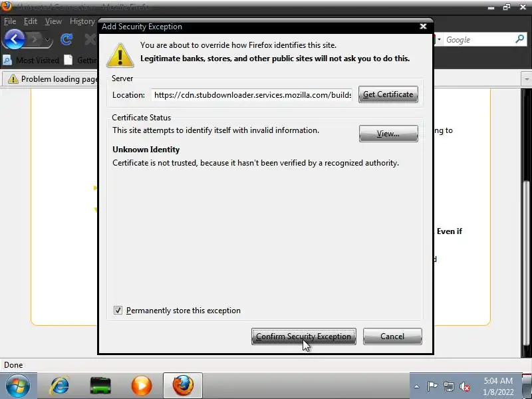Click the Firefox Forward arrow button
The image size is (532, 399).
35,40
